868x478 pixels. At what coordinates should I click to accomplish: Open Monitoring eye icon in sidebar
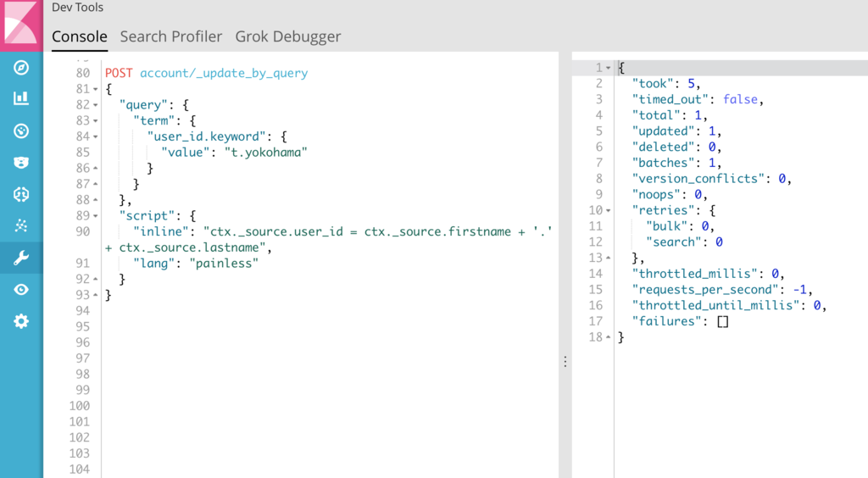click(x=21, y=289)
